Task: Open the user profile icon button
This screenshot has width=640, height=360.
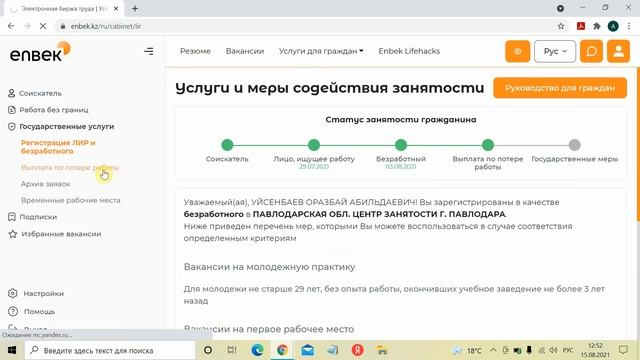Action: point(618,51)
